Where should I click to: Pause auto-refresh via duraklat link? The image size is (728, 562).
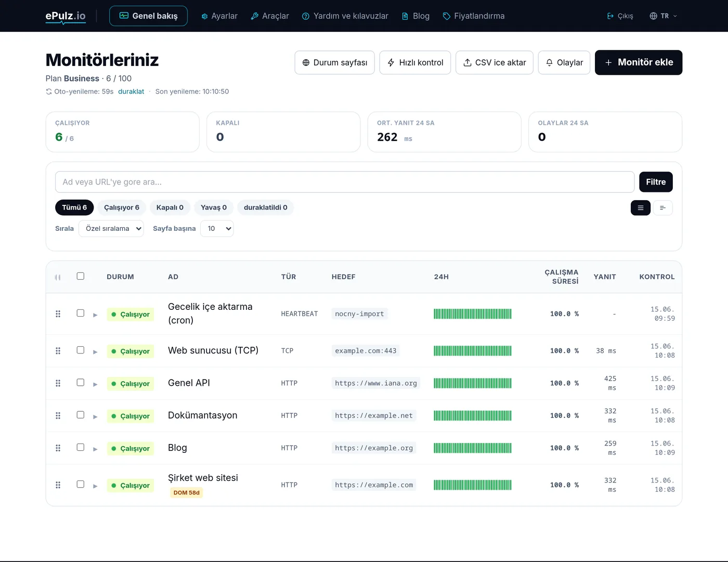(131, 92)
